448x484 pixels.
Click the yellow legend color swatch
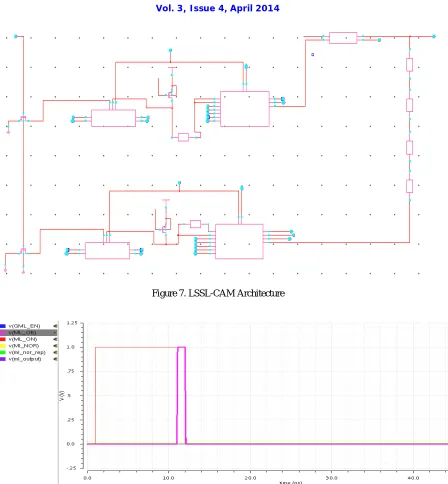3,346
